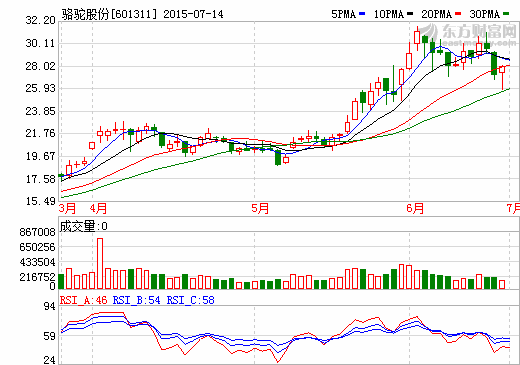Click the 10PMA legend label
The width and height of the screenshot is (520, 365).
point(389,14)
